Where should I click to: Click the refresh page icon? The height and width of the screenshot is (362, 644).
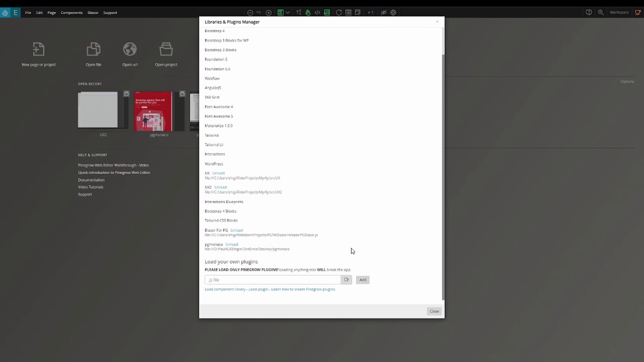339,13
